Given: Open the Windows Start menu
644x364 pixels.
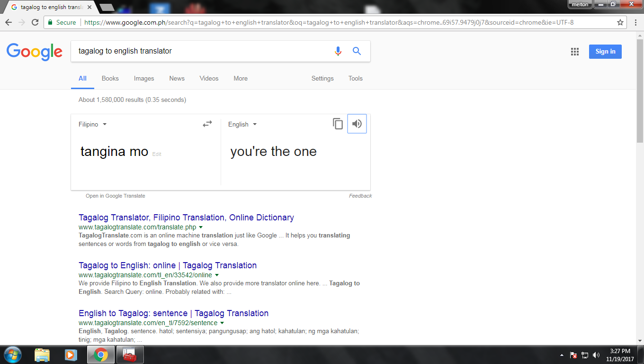Looking at the screenshot, I should click(13, 355).
